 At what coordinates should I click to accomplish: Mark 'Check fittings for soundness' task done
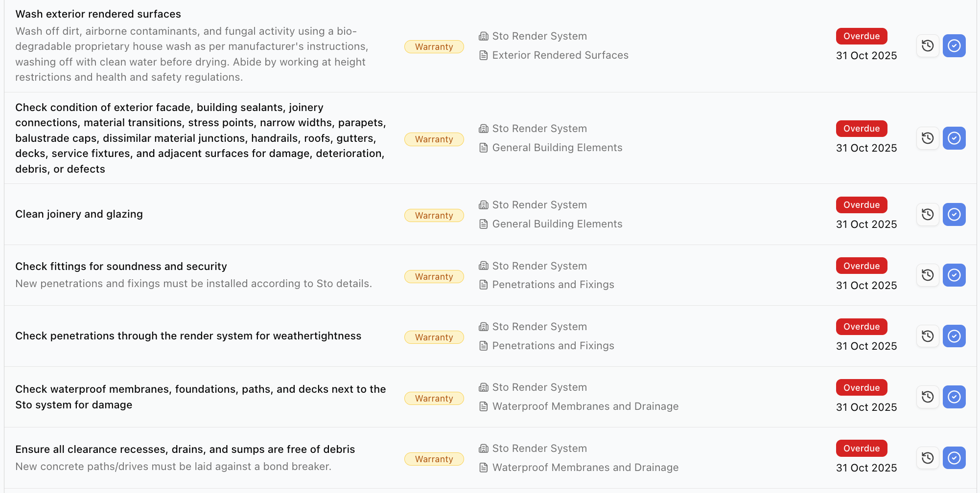(x=954, y=275)
